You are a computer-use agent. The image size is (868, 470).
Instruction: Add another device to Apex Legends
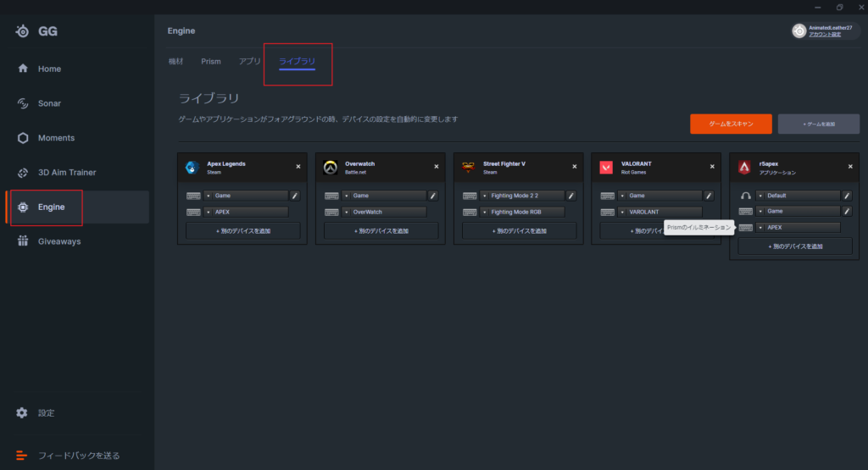point(243,231)
